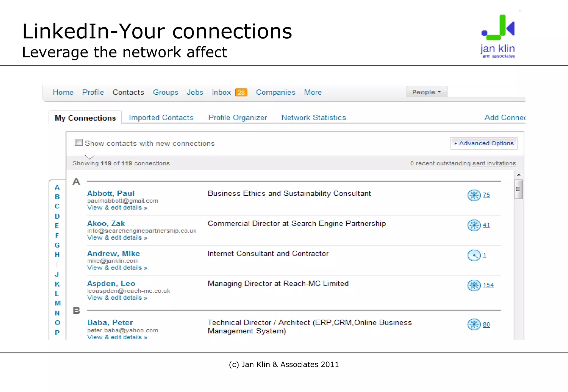This screenshot has width=568, height=392.
Task: Click connections icon for Baba, Peter
Action: (474, 324)
